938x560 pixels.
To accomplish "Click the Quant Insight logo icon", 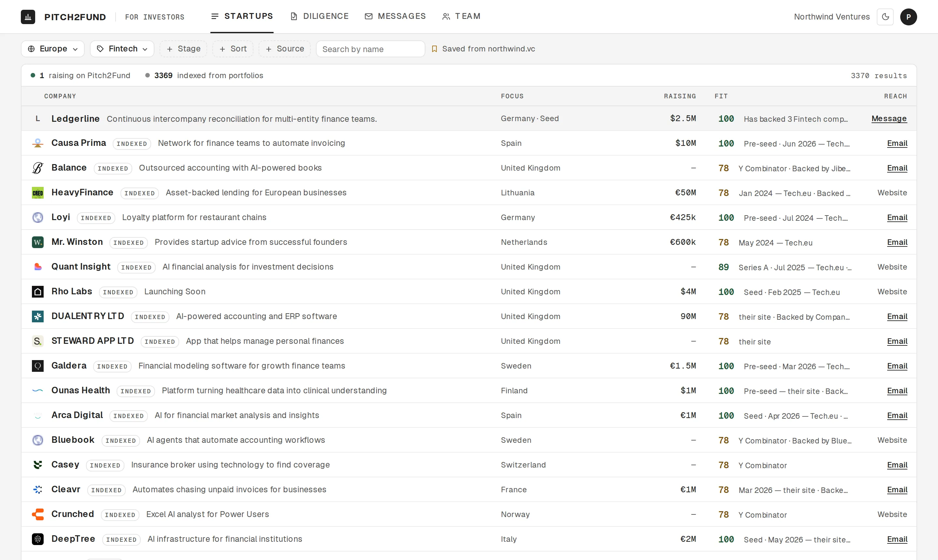I will 38,267.
